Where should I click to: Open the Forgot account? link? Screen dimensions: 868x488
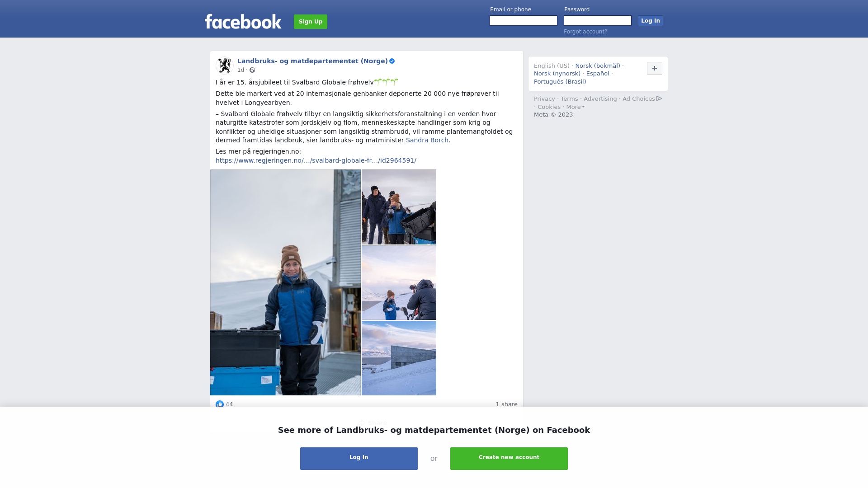(x=585, y=32)
